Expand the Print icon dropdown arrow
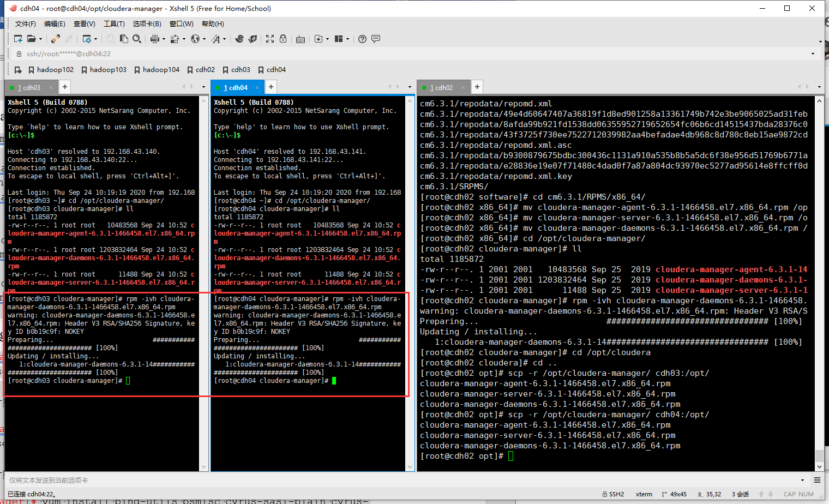Image resolution: width=829 pixels, height=504 pixels. [x=163, y=39]
